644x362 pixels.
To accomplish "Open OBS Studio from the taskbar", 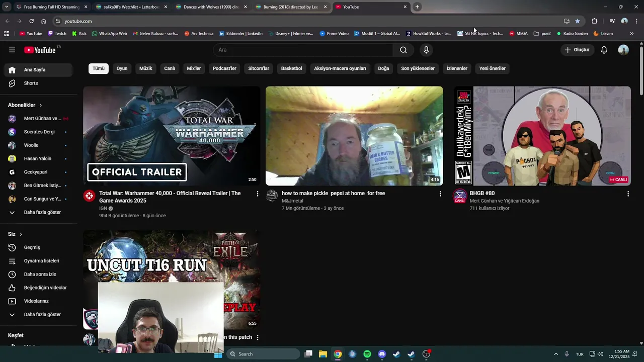I will [x=426, y=354].
